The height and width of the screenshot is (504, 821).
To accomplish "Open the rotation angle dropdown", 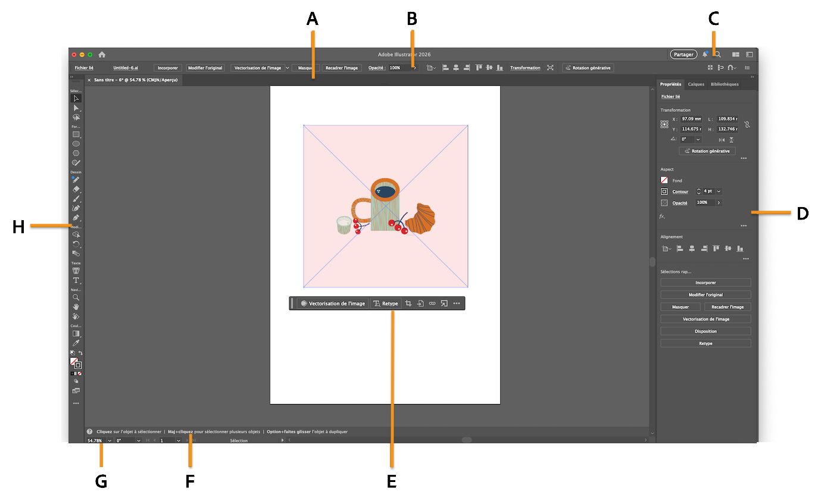I will click(698, 139).
